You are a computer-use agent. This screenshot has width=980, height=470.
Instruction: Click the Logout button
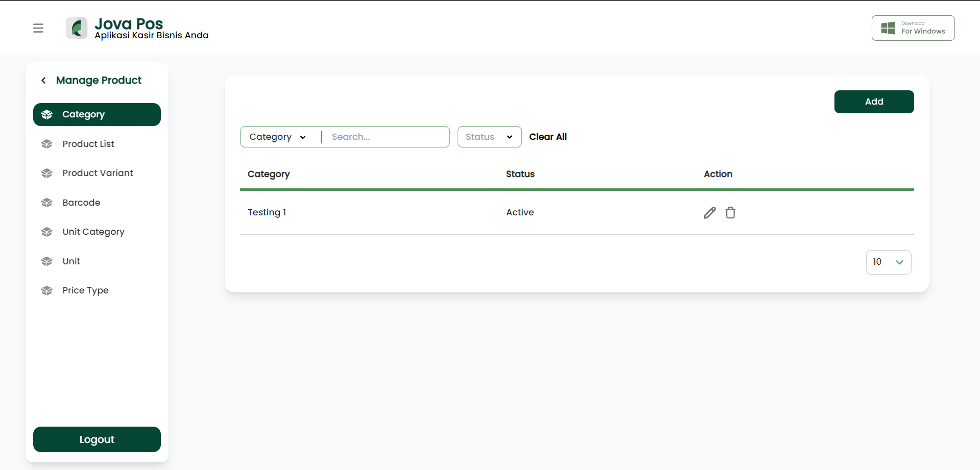point(97,439)
